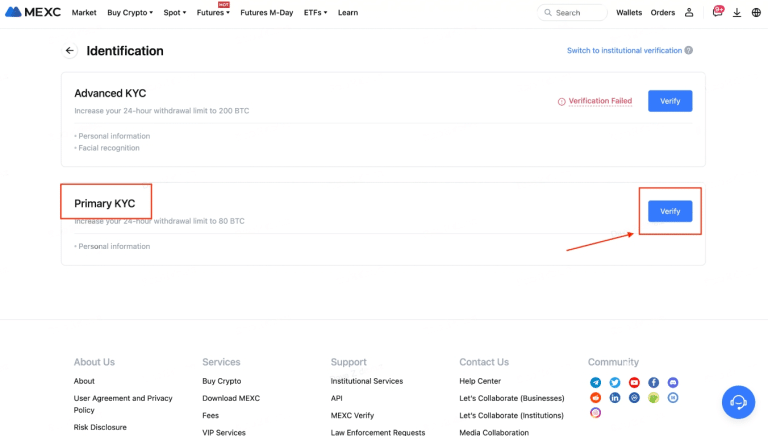Screen dimensions: 768x436
Task: Open the Discord community icon
Action: click(x=673, y=382)
